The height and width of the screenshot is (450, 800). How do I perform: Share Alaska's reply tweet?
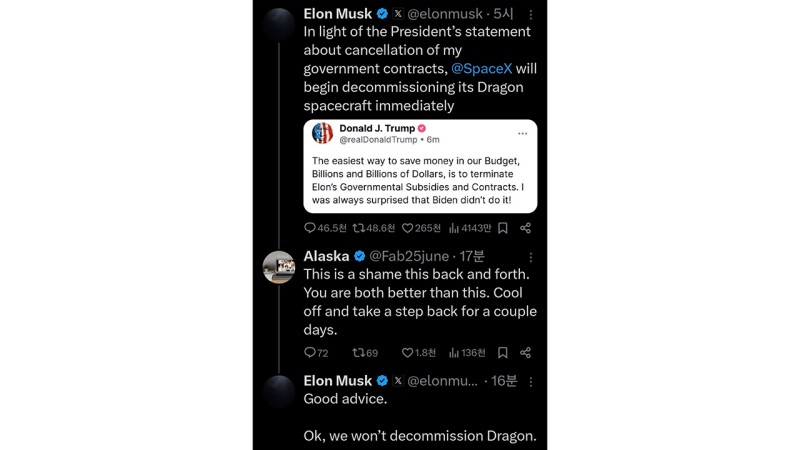526,353
